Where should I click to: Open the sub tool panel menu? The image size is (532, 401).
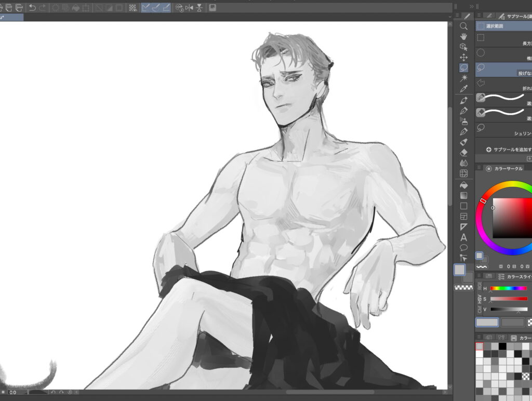click(x=478, y=16)
